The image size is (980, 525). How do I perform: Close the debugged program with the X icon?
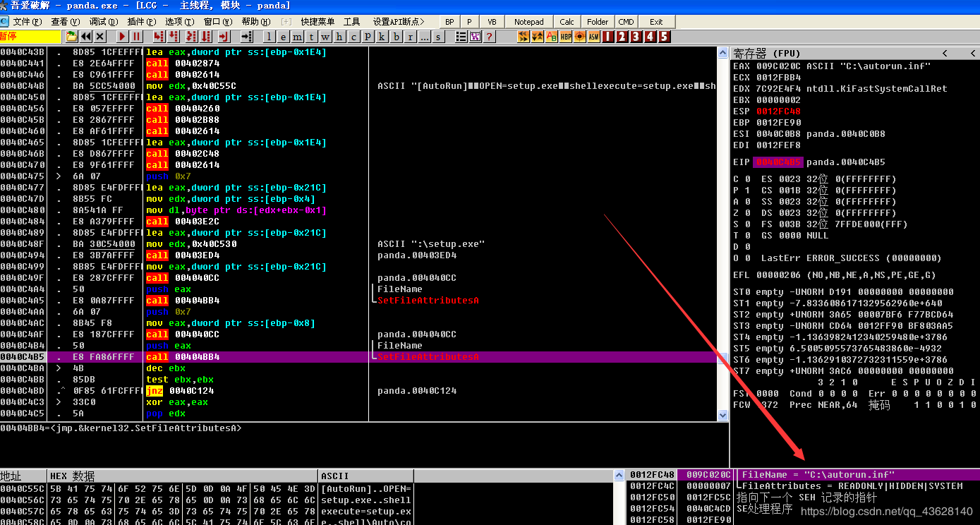pos(100,37)
